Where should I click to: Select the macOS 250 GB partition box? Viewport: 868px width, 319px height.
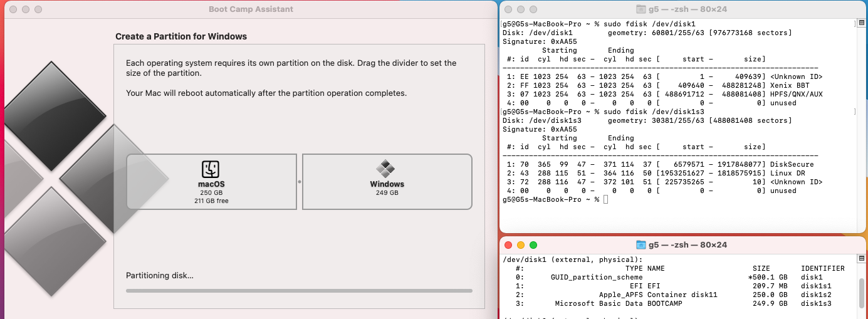[212, 182]
